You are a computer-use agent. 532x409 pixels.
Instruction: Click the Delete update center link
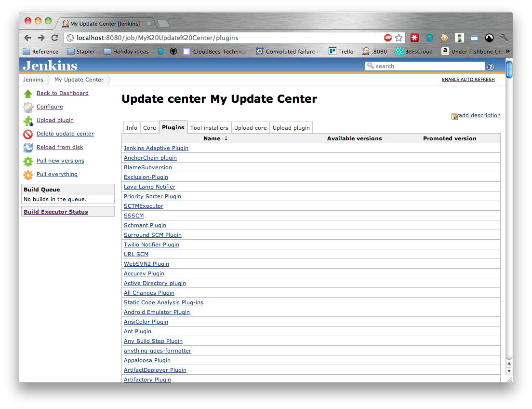click(x=65, y=134)
